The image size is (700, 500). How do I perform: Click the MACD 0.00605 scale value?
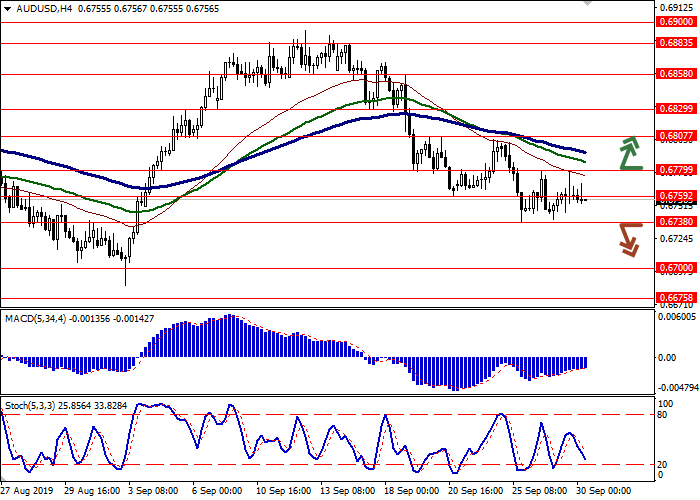(676, 316)
